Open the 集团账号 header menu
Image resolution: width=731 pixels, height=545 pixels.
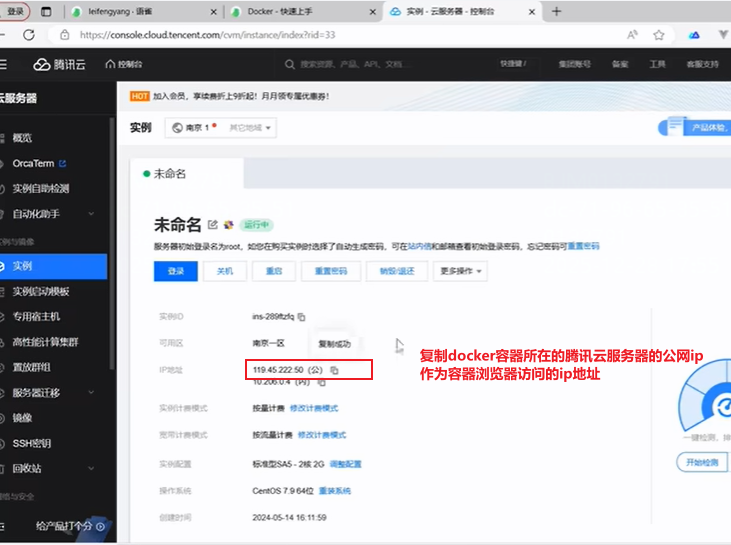[574, 64]
